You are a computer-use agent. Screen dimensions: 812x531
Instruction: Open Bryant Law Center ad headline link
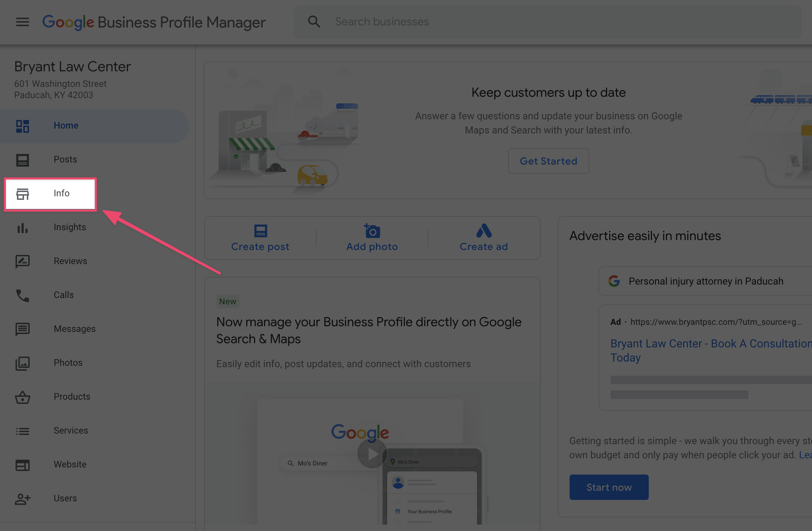711,351
